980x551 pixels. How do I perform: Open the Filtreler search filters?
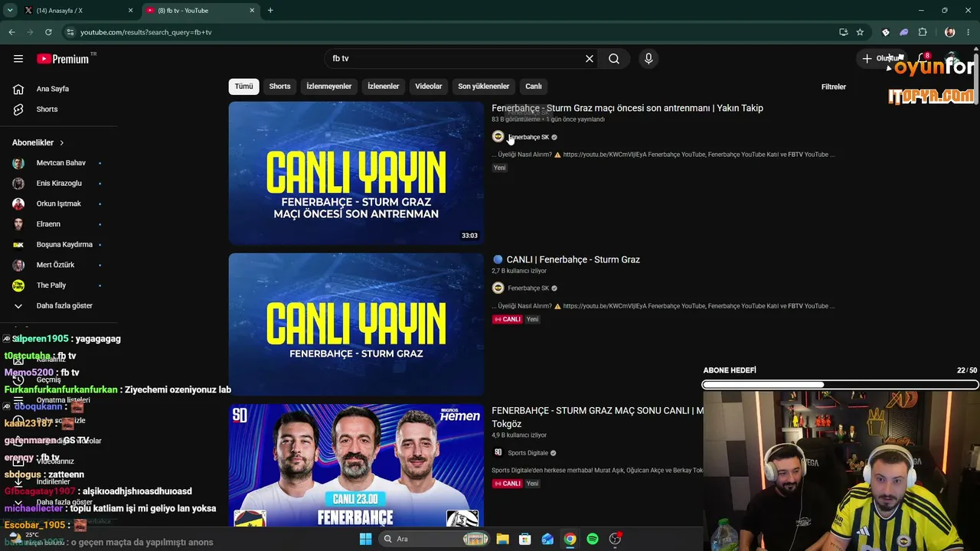(x=834, y=86)
